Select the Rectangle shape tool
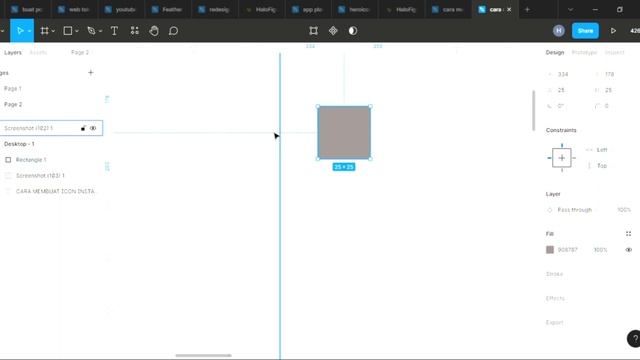 [x=68, y=31]
